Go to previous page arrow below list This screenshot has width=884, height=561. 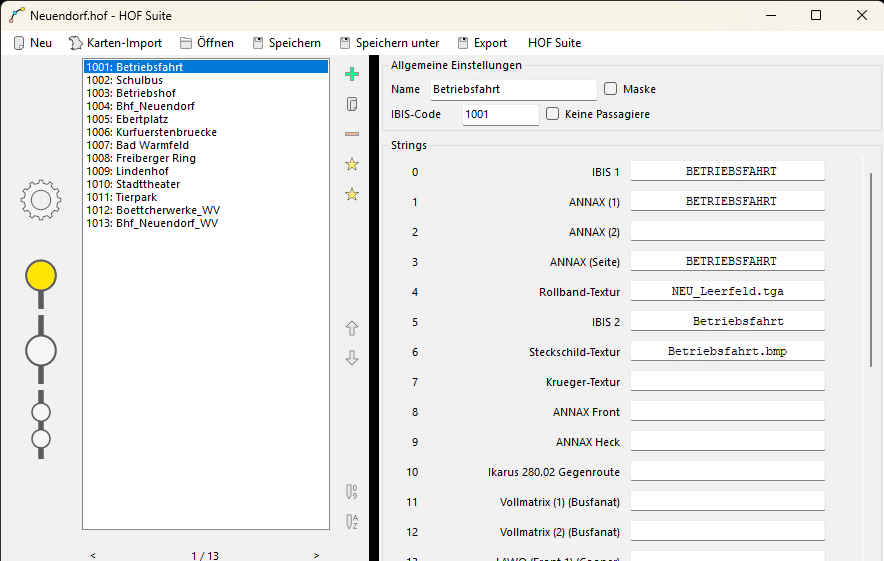point(93,555)
